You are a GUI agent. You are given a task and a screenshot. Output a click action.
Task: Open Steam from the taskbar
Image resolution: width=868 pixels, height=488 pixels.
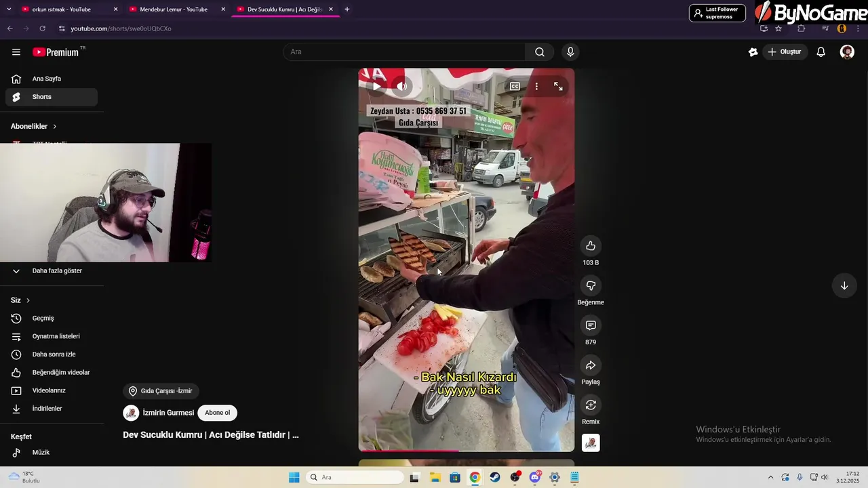click(495, 478)
